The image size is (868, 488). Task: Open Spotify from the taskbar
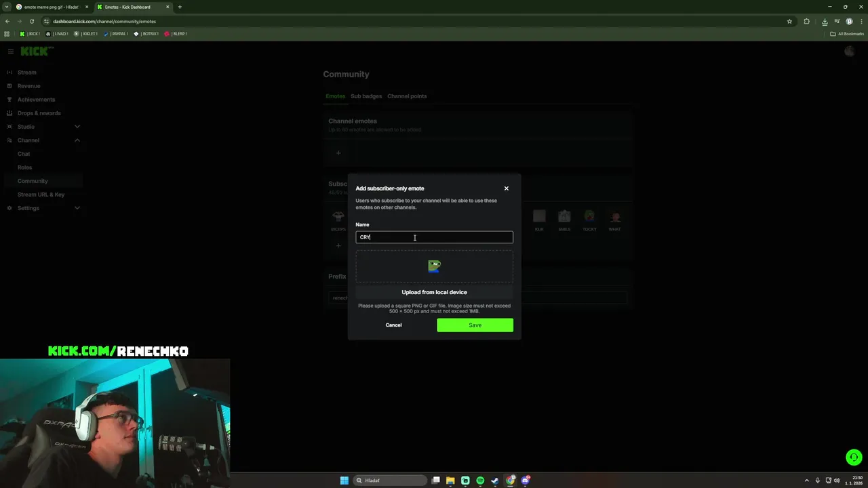480,481
